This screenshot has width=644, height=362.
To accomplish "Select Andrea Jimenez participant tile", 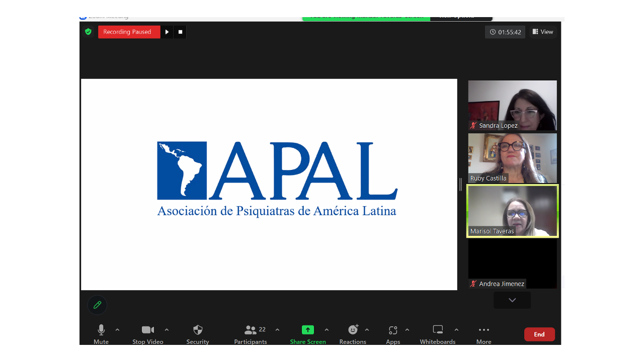I will point(512,263).
